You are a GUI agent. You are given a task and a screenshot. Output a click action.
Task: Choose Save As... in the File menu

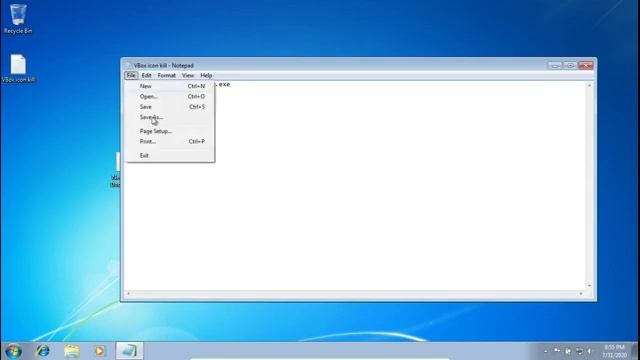coord(170,117)
